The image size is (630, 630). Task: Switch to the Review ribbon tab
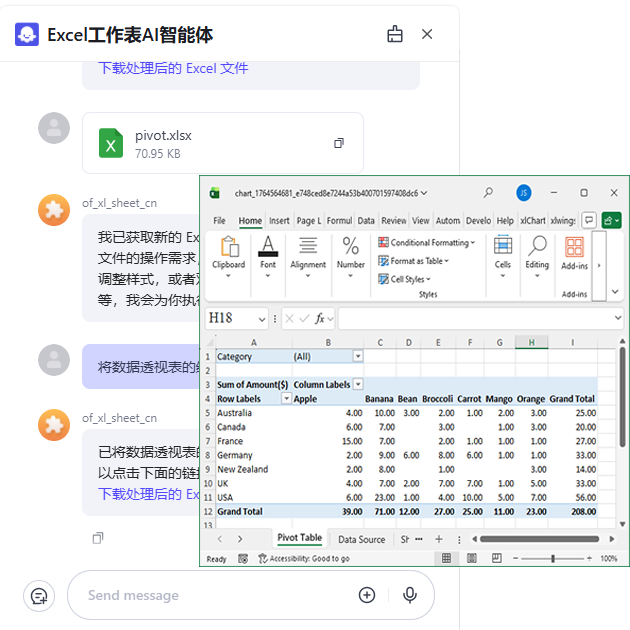(x=393, y=221)
